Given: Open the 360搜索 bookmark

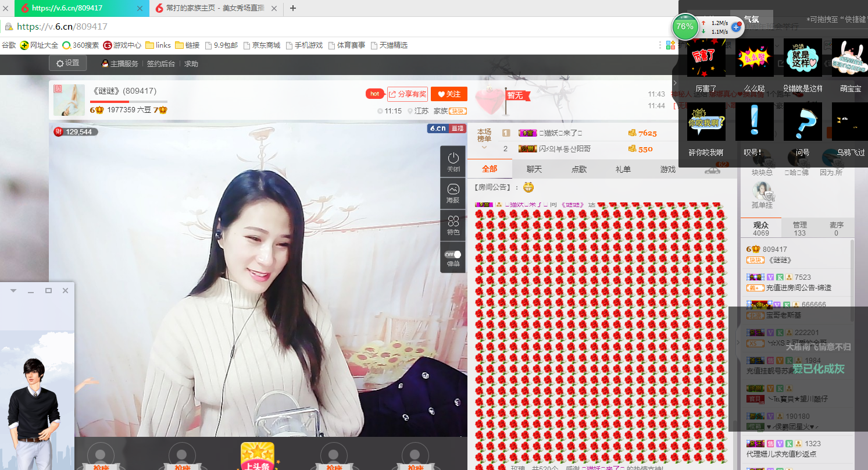Looking at the screenshot, I should 81,45.
